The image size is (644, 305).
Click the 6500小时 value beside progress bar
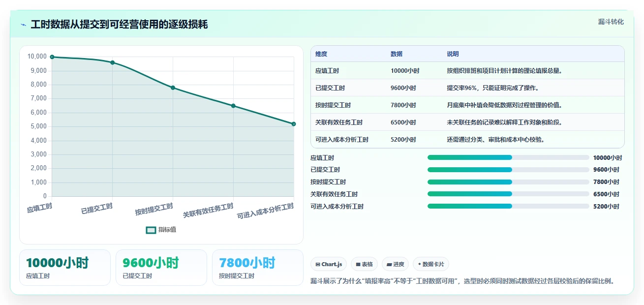(606, 194)
